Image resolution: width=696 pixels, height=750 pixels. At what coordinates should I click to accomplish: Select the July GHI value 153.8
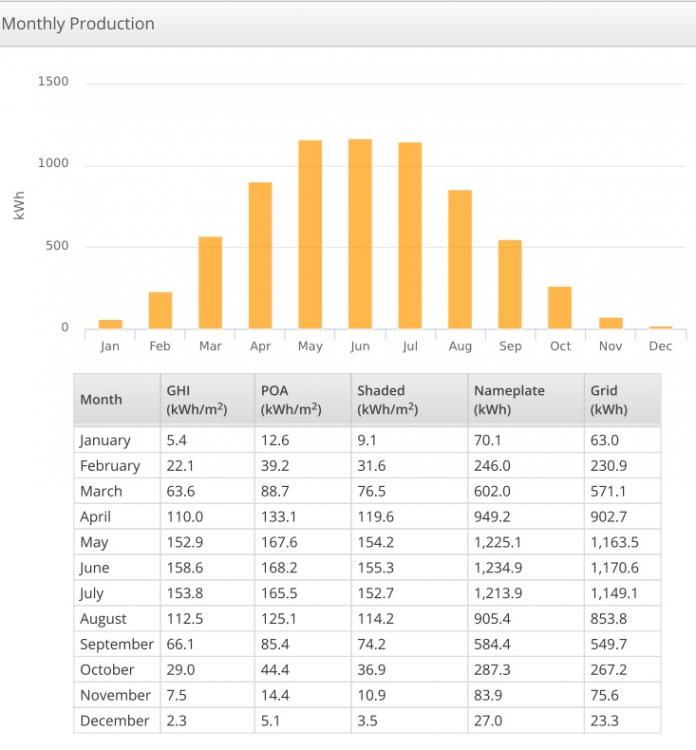[x=184, y=593]
